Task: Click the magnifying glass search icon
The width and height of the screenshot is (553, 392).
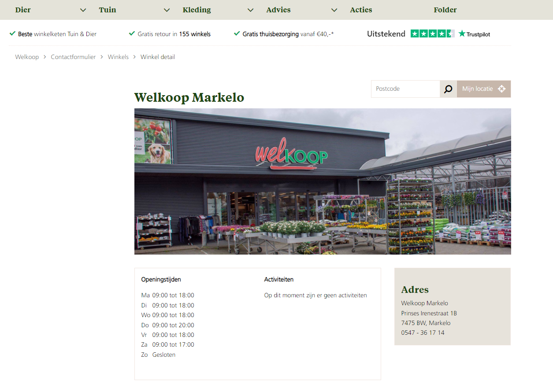Action: tap(448, 89)
